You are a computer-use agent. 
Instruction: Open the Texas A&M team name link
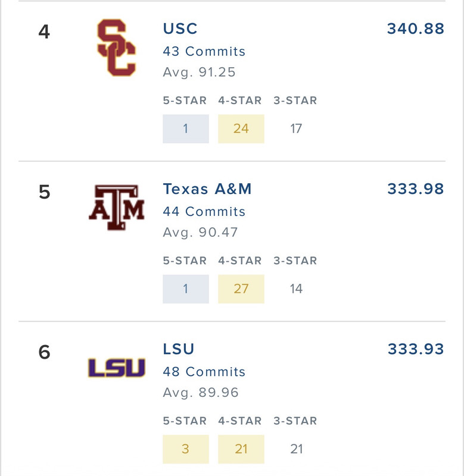[207, 189]
